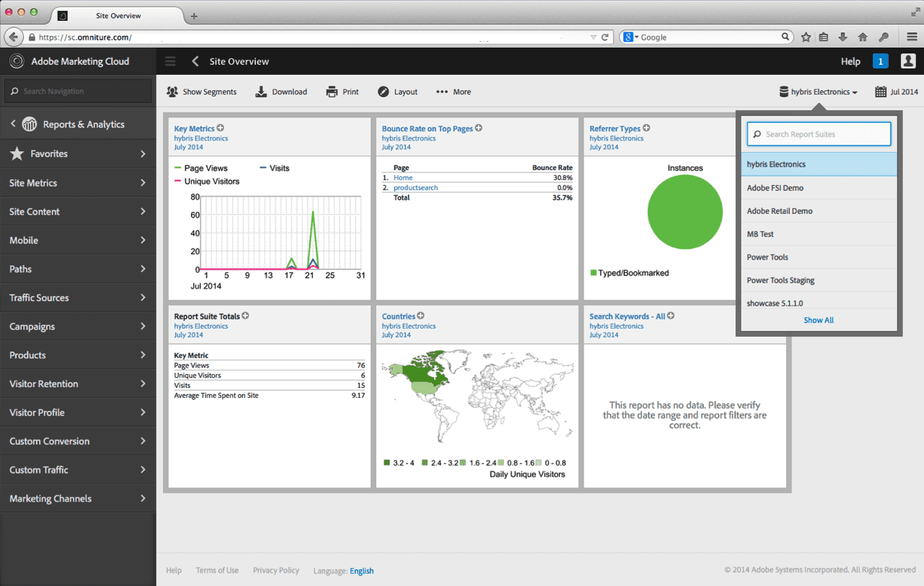924x586 pixels.
Task: Open the browser downloads arrow icon
Action: [x=843, y=37]
